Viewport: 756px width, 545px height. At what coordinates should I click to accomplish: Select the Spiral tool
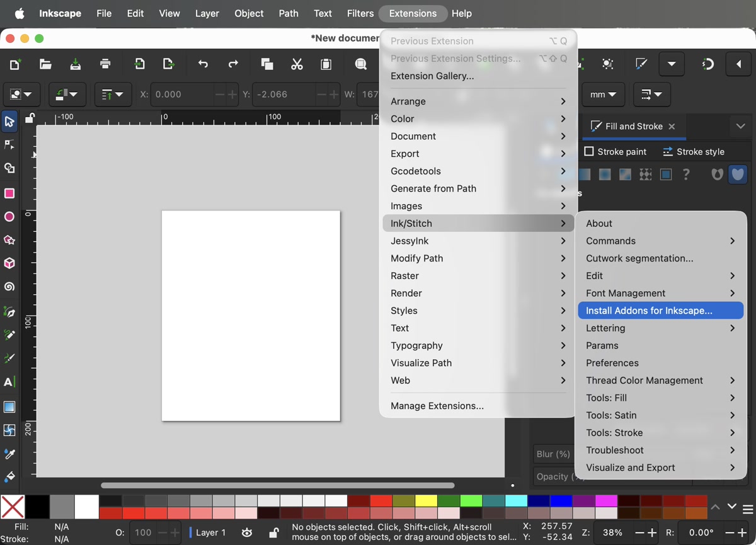click(9, 287)
